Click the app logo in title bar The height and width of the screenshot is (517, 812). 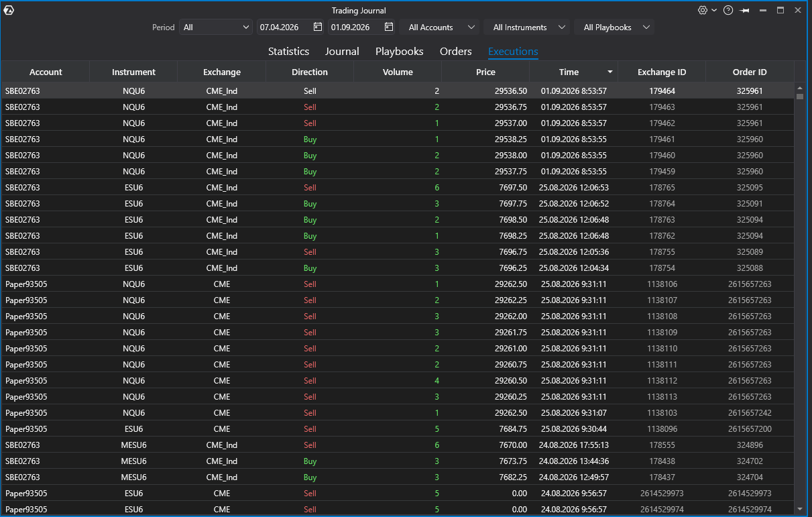click(x=9, y=10)
